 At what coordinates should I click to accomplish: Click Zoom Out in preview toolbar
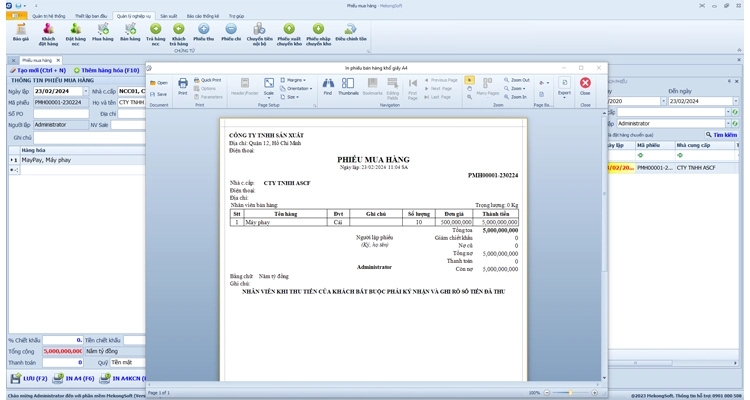pyautogui.click(x=518, y=79)
